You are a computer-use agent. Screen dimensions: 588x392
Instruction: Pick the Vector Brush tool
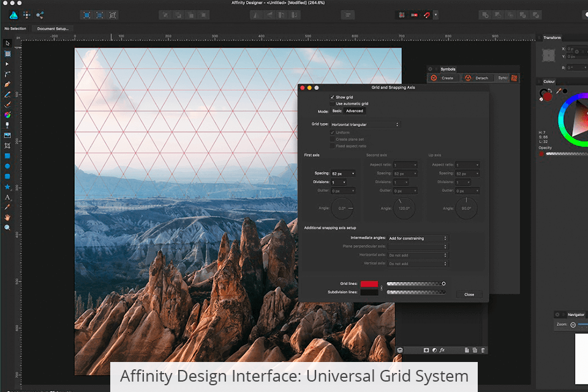(x=7, y=105)
